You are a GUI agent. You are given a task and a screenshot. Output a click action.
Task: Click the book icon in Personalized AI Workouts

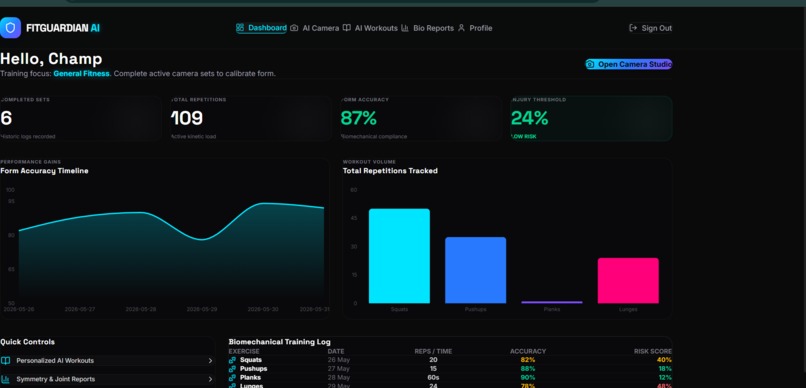5,361
